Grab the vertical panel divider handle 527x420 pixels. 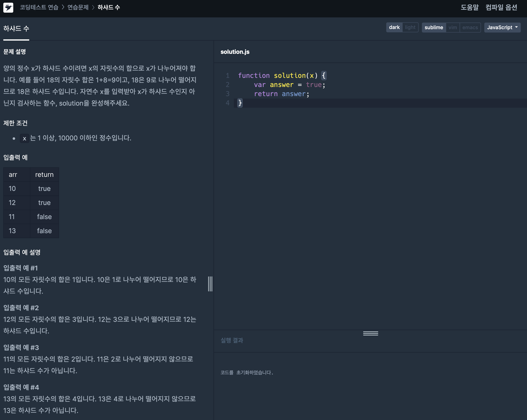[210, 284]
